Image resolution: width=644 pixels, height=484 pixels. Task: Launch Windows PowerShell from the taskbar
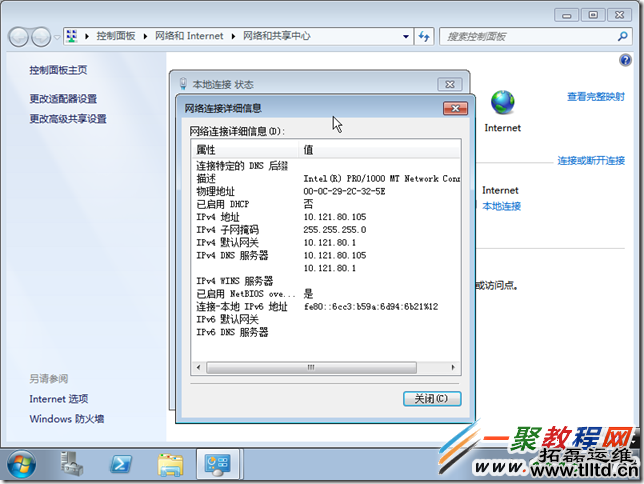(122, 464)
